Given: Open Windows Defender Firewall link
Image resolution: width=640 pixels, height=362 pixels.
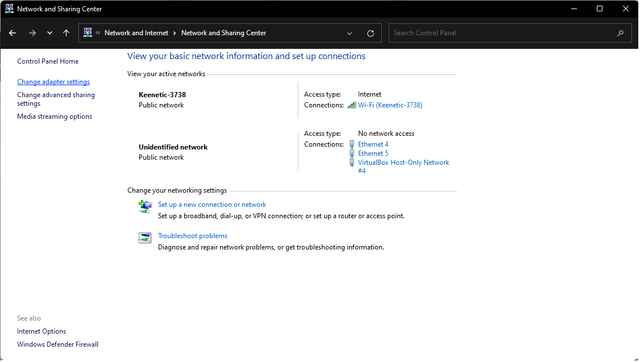Looking at the screenshot, I should (x=58, y=345).
